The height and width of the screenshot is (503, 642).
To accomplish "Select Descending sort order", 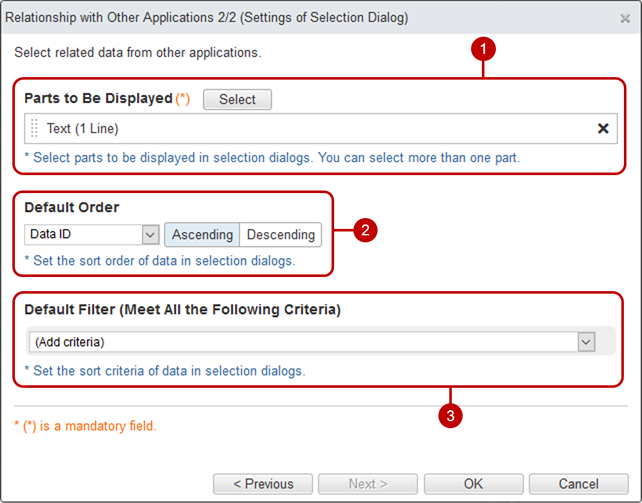I will click(281, 235).
